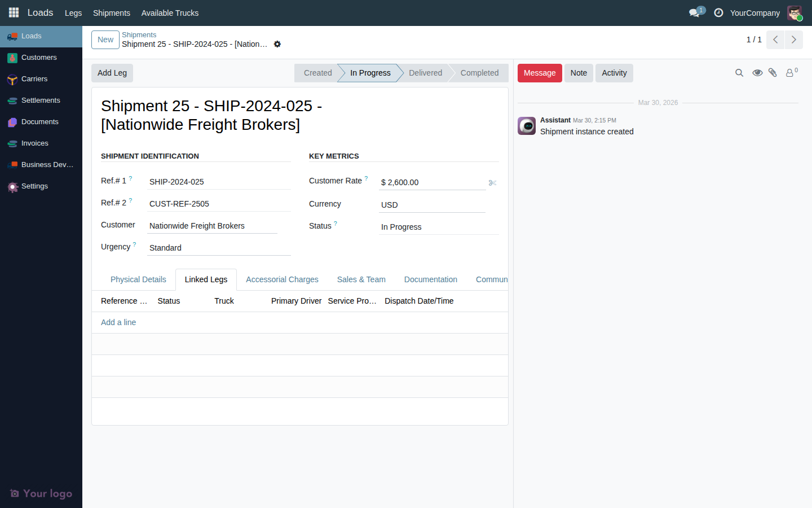Open the apps grid menu icon
812x508 pixels.
click(x=14, y=12)
